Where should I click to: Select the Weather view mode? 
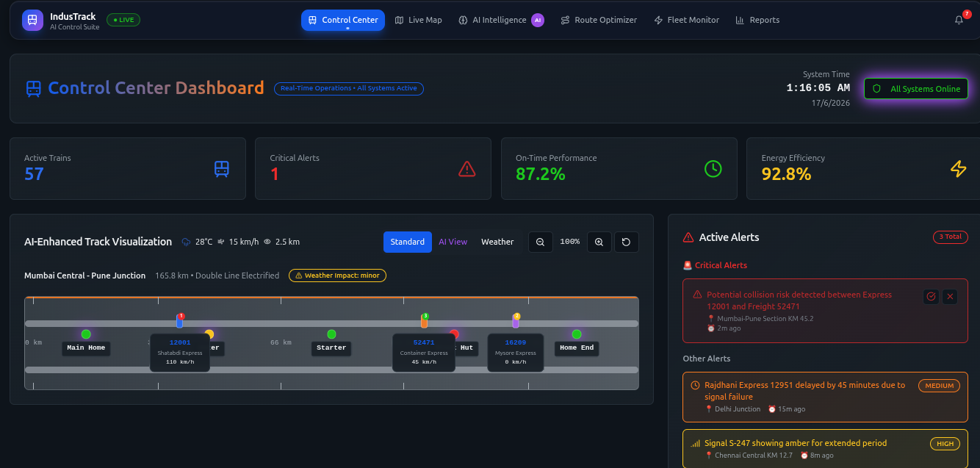[497, 242]
